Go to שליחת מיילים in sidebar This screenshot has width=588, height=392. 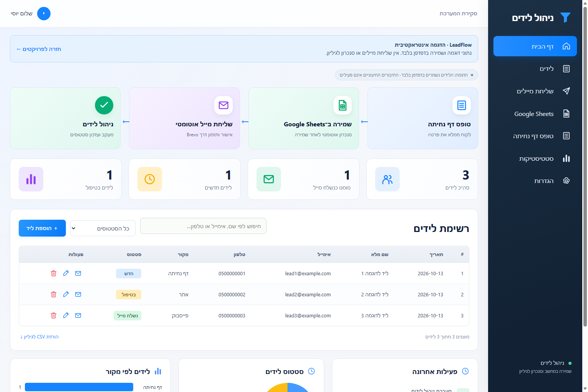pyautogui.click(x=535, y=91)
